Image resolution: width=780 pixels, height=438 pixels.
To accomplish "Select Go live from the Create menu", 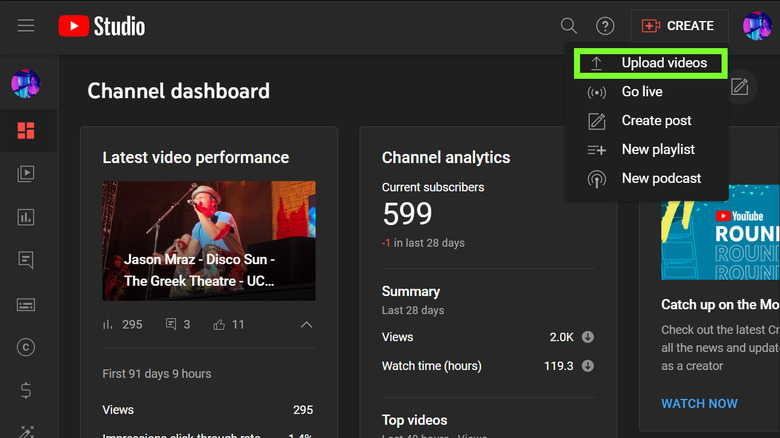I will click(x=641, y=92).
